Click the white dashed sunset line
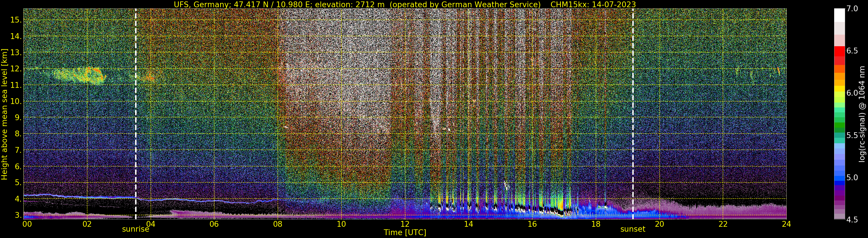This screenshot has height=238, width=868. click(x=633, y=114)
